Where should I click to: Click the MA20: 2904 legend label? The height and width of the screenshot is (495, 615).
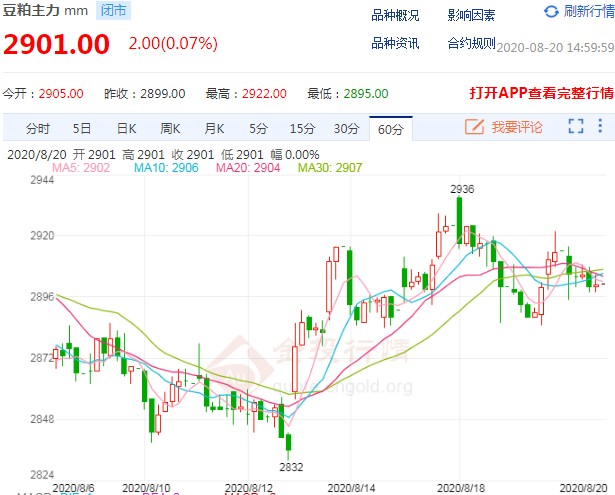(248, 168)
